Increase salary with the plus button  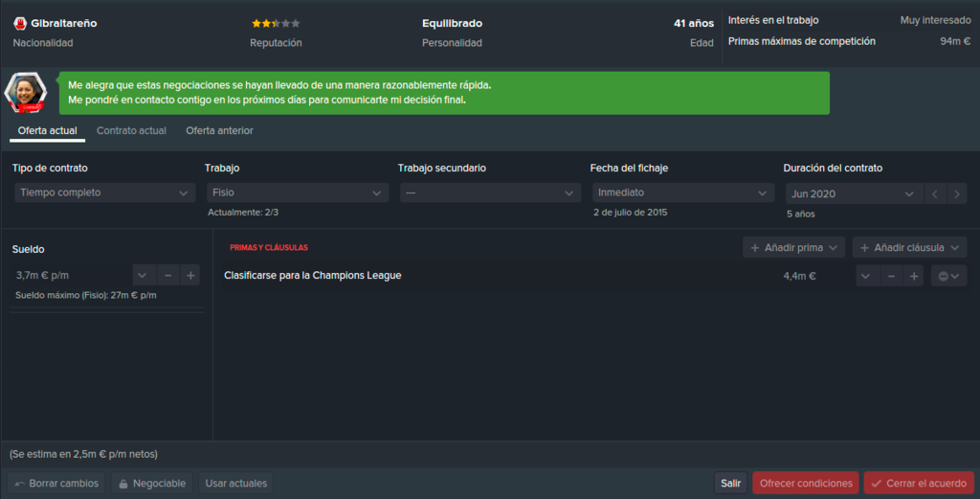(190, 275)
